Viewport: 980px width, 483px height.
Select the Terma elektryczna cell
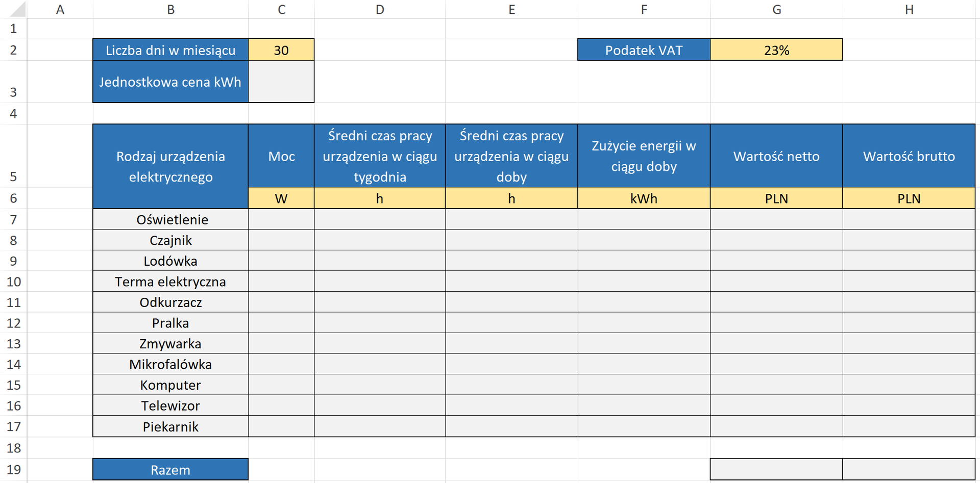[170, 282]
